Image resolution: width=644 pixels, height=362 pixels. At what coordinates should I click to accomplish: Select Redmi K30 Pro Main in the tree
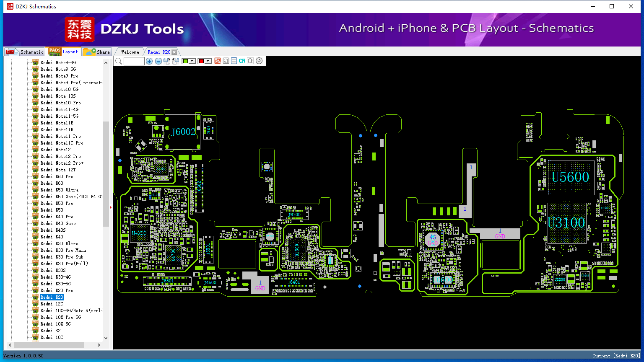(x=63, y=250)
